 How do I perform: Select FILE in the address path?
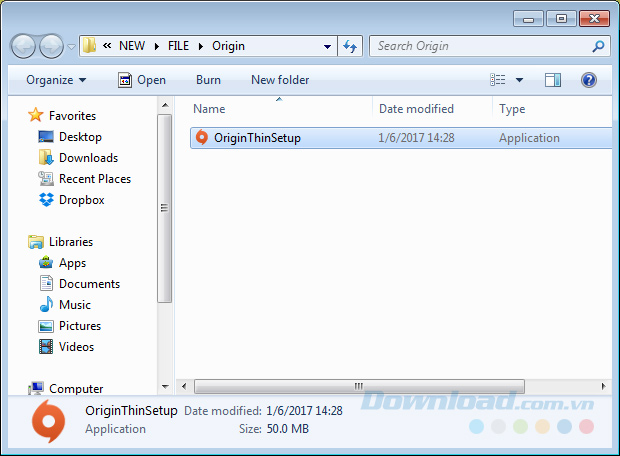[x=178, y=46]
